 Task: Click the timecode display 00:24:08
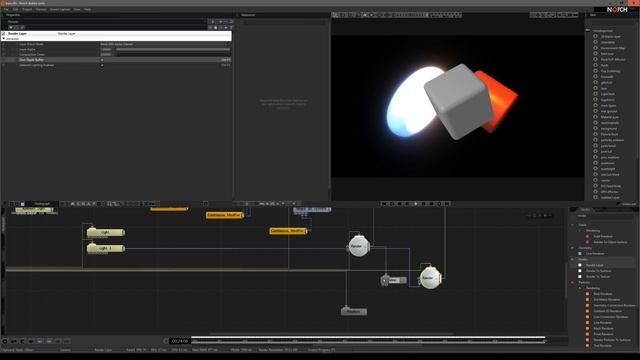pos(179,341)
